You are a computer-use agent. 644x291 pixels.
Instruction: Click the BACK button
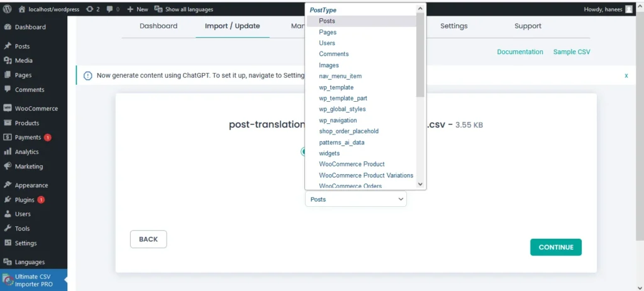coord(148,239)
